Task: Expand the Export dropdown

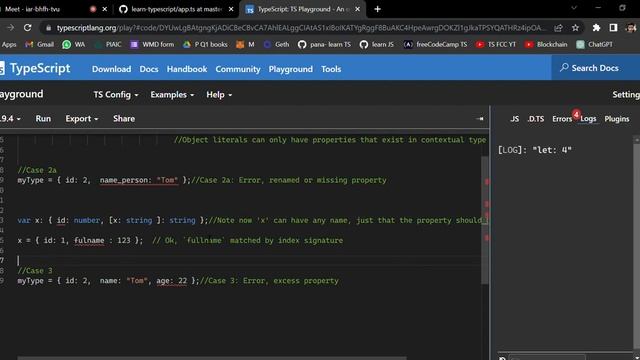Action: tap(82, 119)
